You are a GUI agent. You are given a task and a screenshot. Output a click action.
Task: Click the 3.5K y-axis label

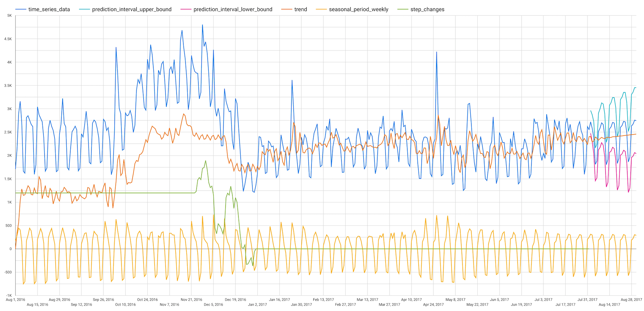(x=8, y=86)
